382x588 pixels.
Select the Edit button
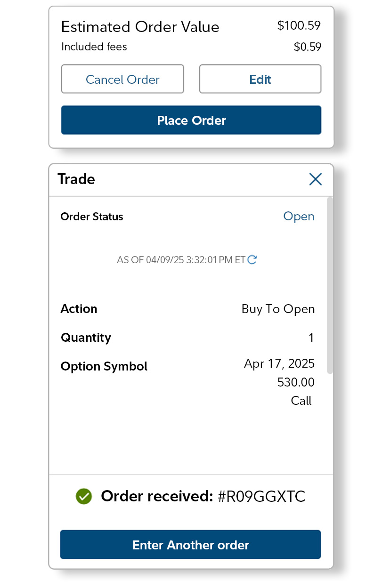pos(260,79)
